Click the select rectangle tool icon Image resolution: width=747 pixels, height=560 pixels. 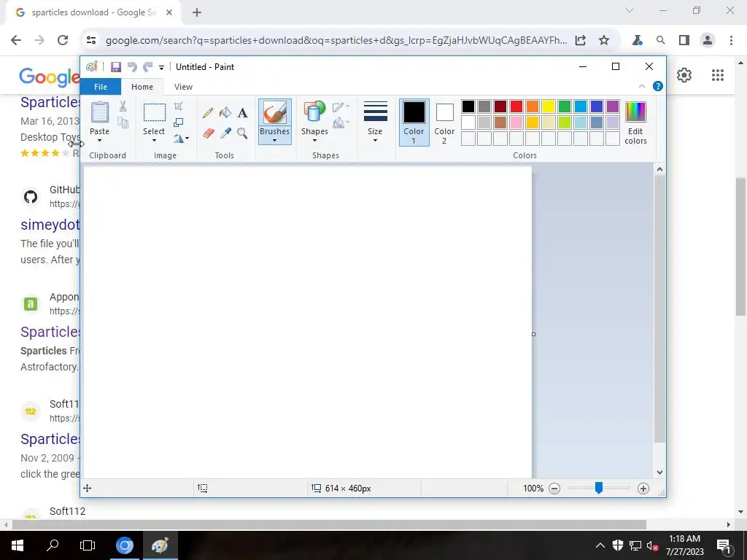(x=155, y=113)
